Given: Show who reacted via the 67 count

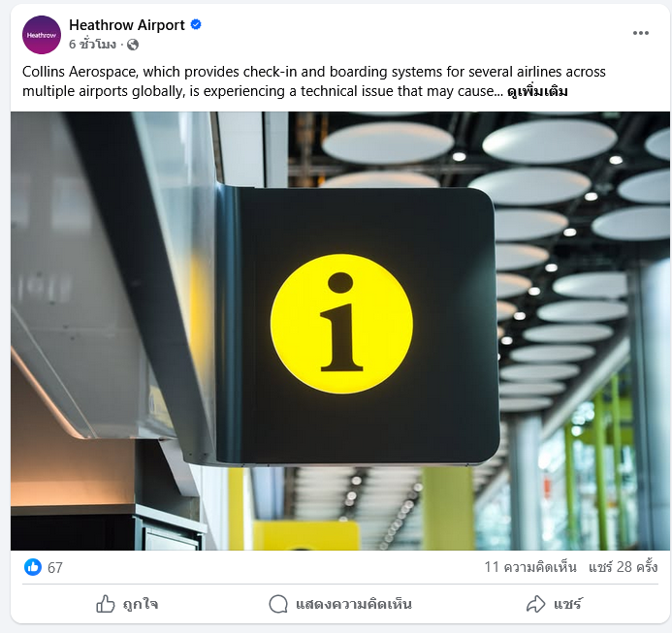Looking at the screenshot, I should click(55, 567).
